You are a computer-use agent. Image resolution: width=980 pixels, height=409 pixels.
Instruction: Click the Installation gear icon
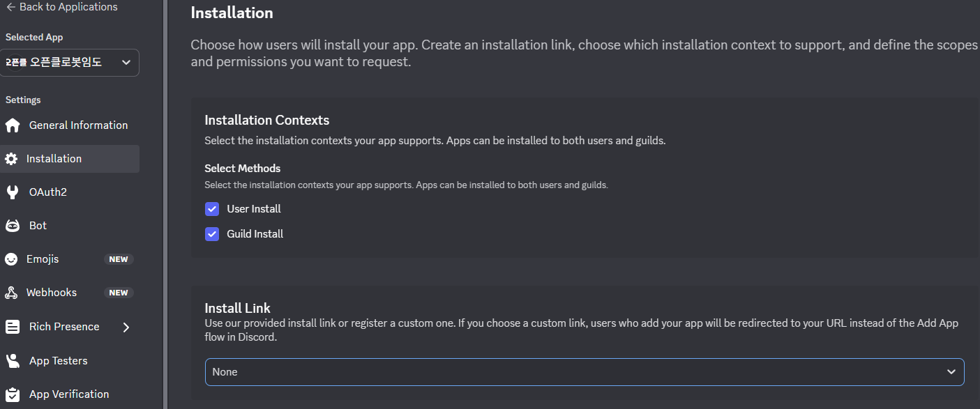11,159
